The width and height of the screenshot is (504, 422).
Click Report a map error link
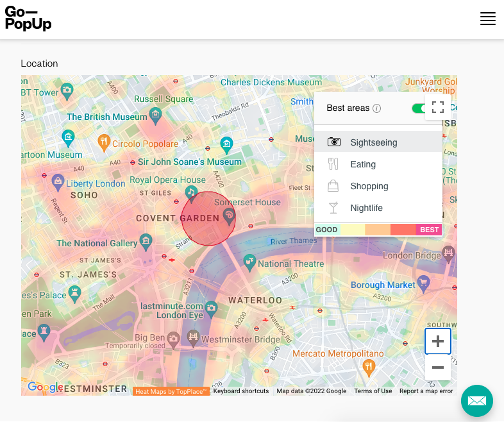(x=426, y=391)
